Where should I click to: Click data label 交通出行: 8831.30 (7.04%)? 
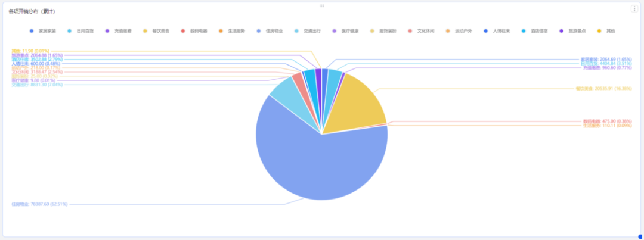36,85
